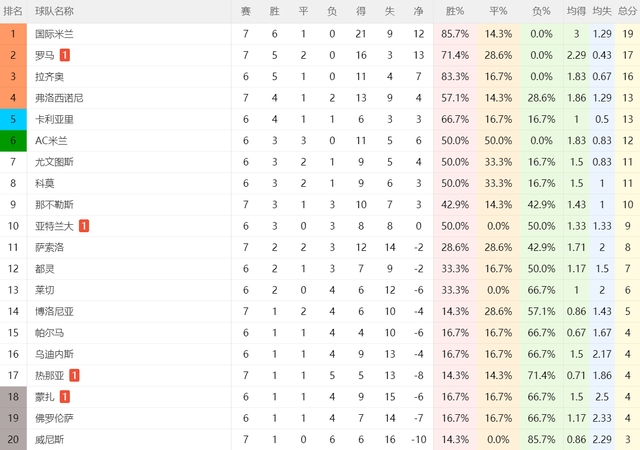Screen dimensions: 640x450
Task: Open the AC米兰 team link
Action: click(51, 140)
